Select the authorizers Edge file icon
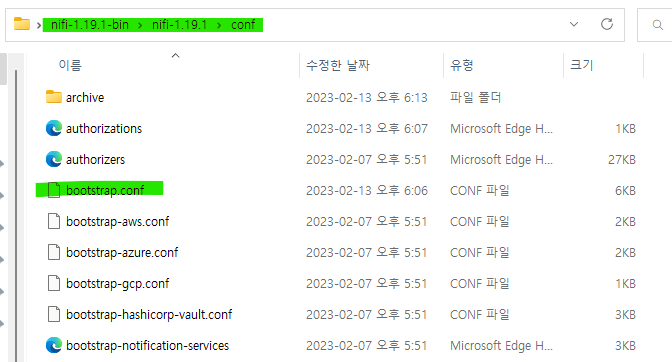Screen dimensions: 672x362 54,159
